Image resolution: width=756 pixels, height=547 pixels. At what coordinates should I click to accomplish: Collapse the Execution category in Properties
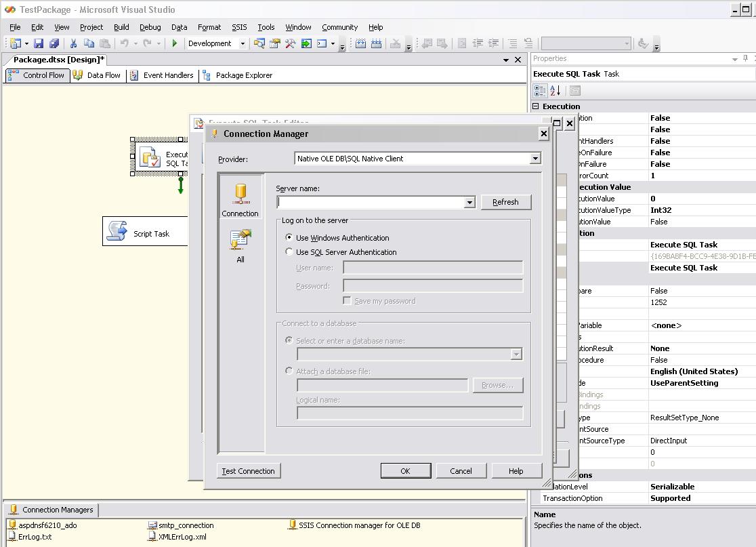536,106
